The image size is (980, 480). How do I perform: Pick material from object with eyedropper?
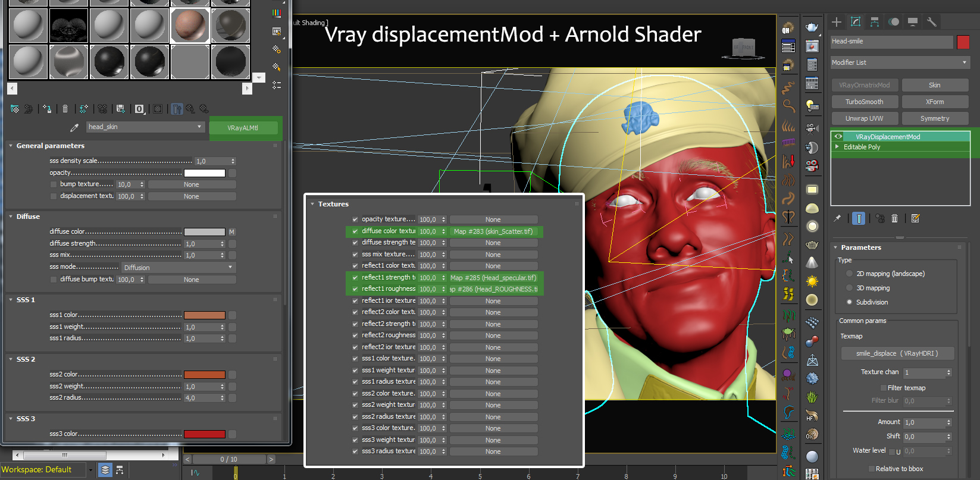click(x=74, y=127)
